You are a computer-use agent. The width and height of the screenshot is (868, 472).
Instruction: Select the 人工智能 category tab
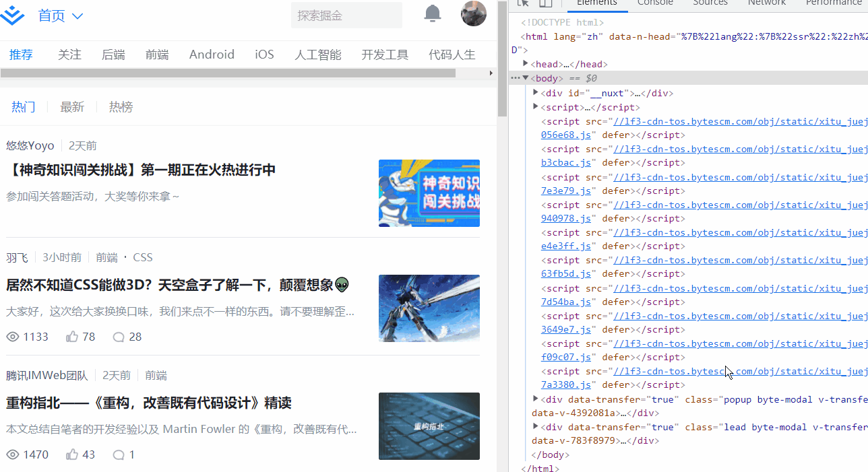pos(318,55)
